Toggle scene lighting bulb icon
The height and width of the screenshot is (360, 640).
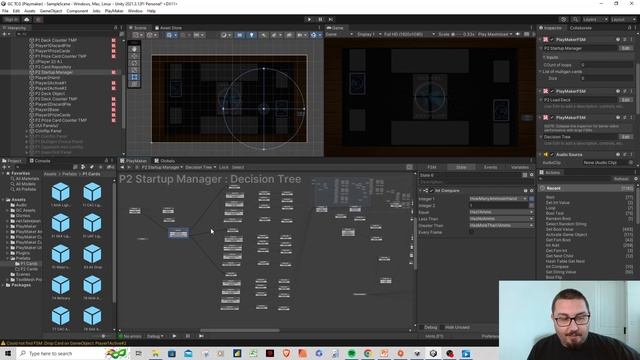pos(251,35)
